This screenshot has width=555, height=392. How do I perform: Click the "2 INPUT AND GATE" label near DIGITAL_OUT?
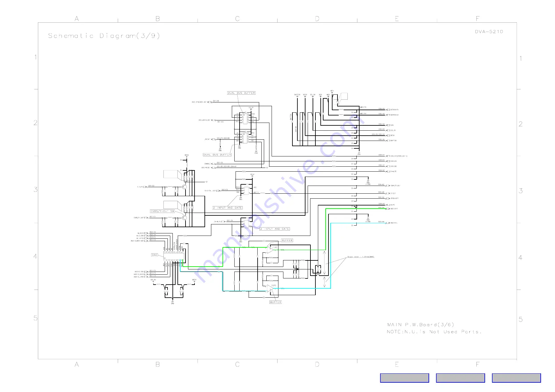[227, 208]
